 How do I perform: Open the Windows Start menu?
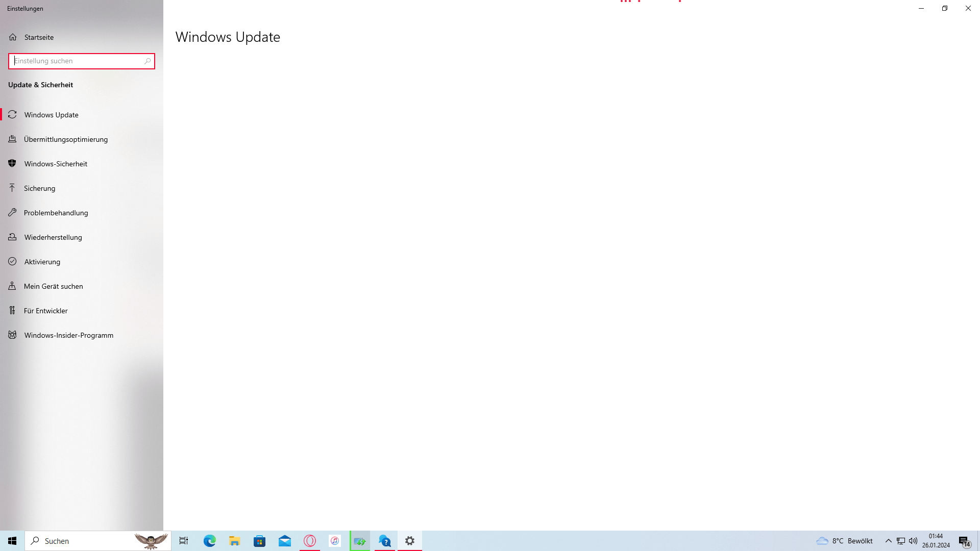click(12, 541)
